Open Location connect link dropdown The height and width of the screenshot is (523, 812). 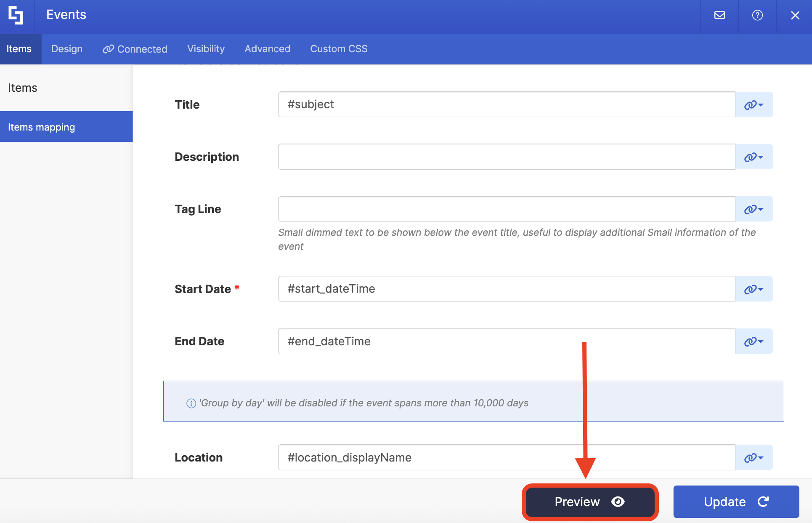(754, 458)
